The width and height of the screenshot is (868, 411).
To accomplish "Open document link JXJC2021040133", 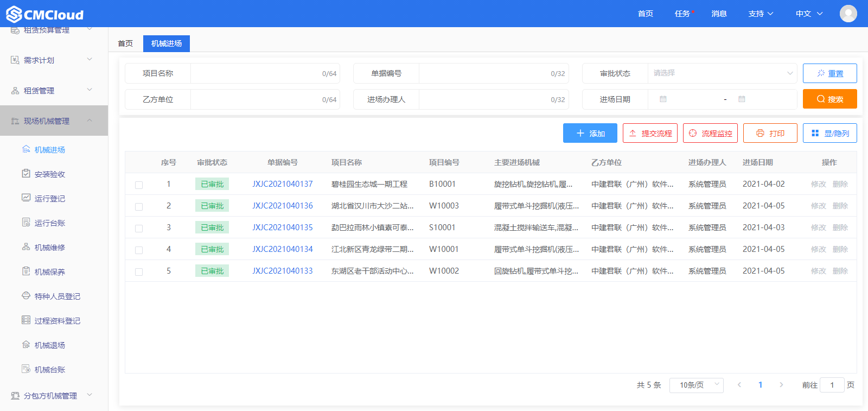I will (x=283, y=271).
